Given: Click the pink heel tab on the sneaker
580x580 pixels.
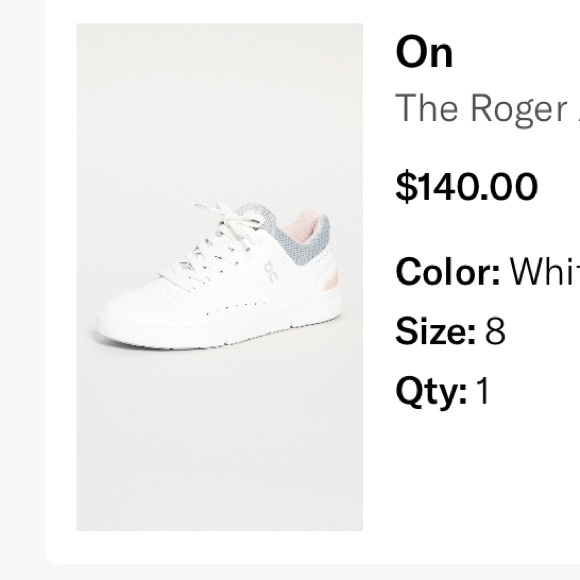Looking at the screenshot, I should [329, 278].
